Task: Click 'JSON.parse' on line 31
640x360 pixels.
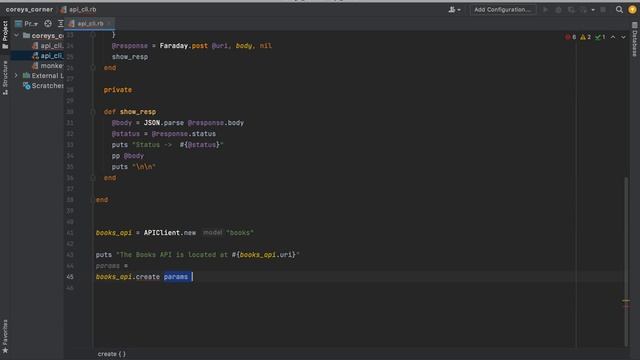Action: click(x=163, y=123)
